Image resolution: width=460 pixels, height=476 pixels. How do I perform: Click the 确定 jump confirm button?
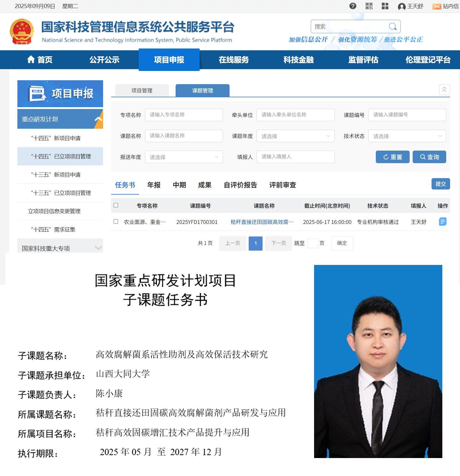click(342, 243)
